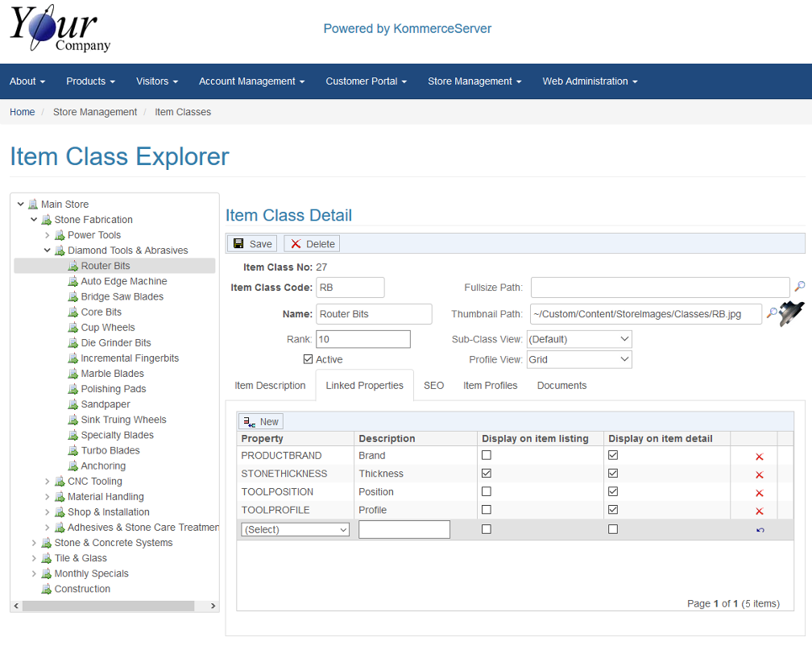
Task: Click the magnifier icon beside Thumbnail Path
Action: [x=771, y=313]
